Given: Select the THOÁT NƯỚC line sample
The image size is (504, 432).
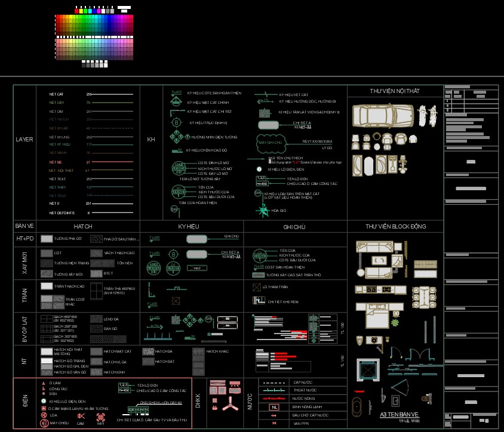Looking at the screenshot, I should (274, 390).
